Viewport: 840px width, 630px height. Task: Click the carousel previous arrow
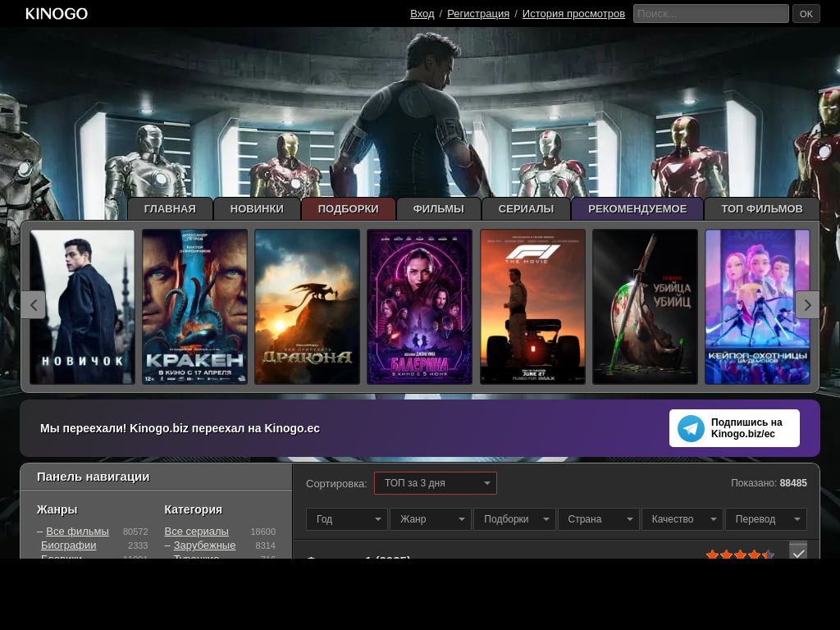coord(33,305)
